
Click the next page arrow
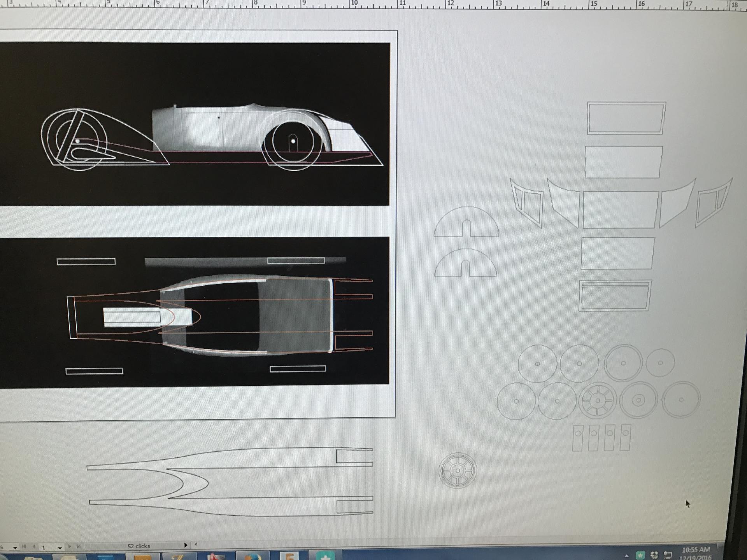[70, 546]
